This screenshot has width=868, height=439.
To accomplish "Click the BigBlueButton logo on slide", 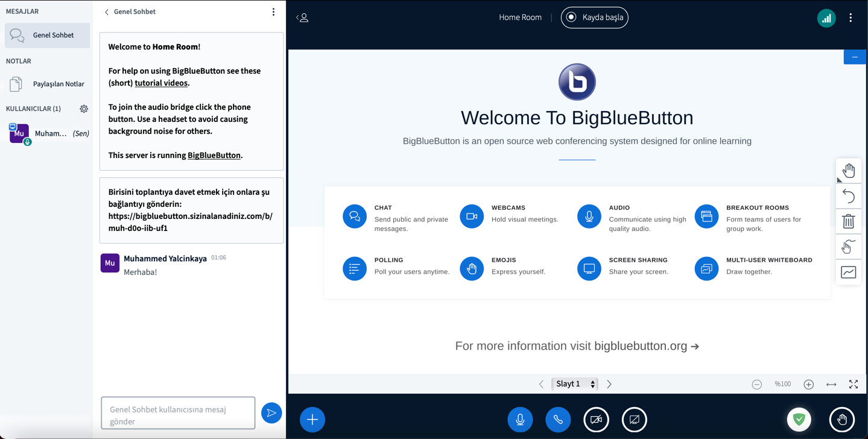I will coord(577,82).
